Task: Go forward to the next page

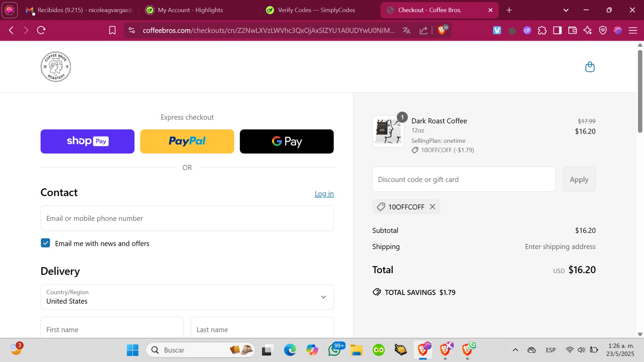Action: [x=26, y=30]
